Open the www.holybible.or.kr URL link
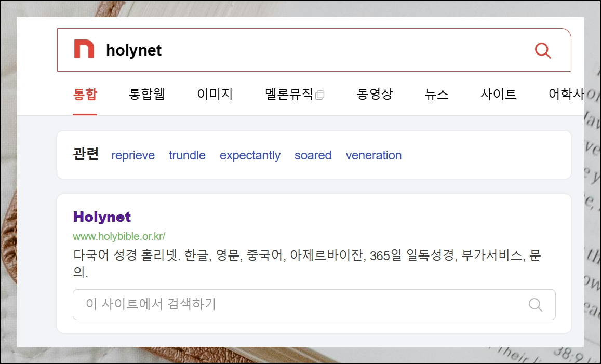601x364 pixels. (119, 236)
